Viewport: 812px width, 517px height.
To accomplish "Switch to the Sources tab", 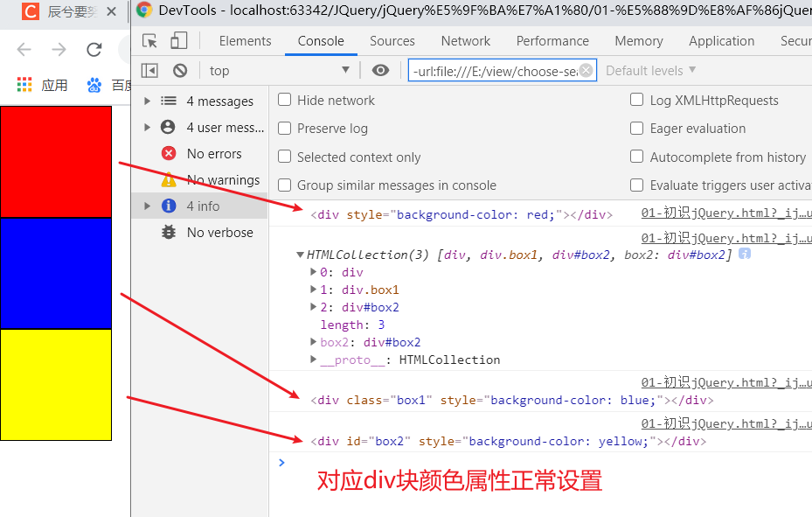I will (392, 41).
